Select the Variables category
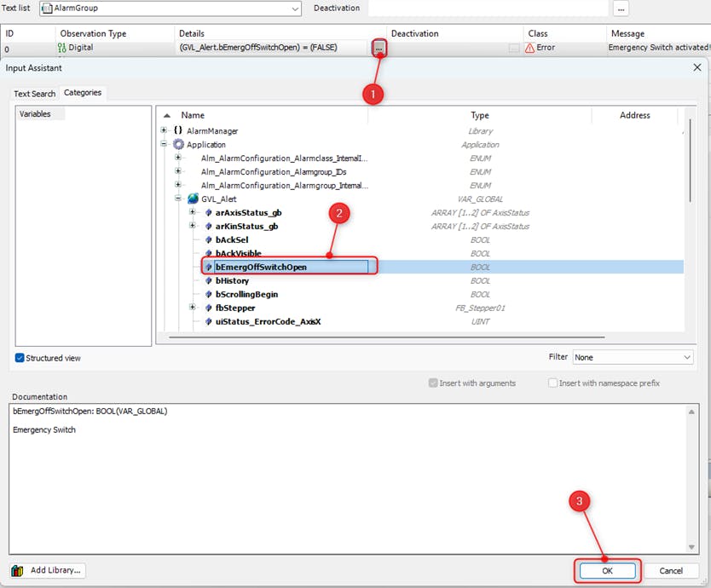 tap(35, 113)
